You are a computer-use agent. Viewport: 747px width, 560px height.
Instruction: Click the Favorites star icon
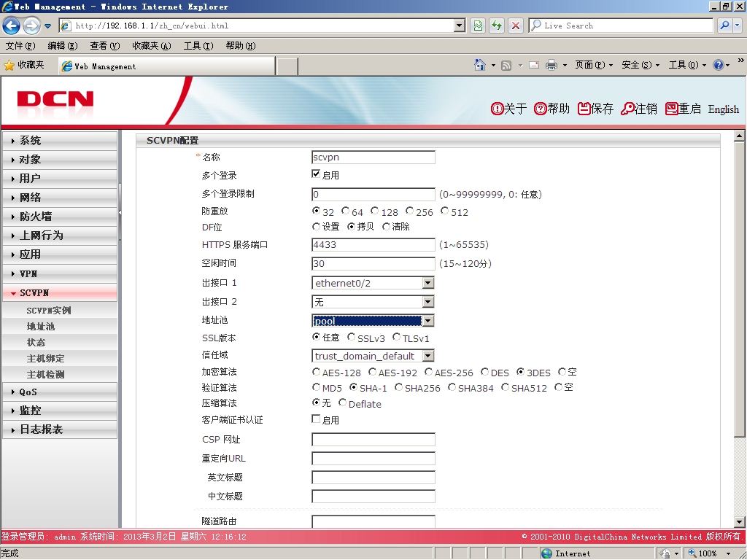coord(9,65)
